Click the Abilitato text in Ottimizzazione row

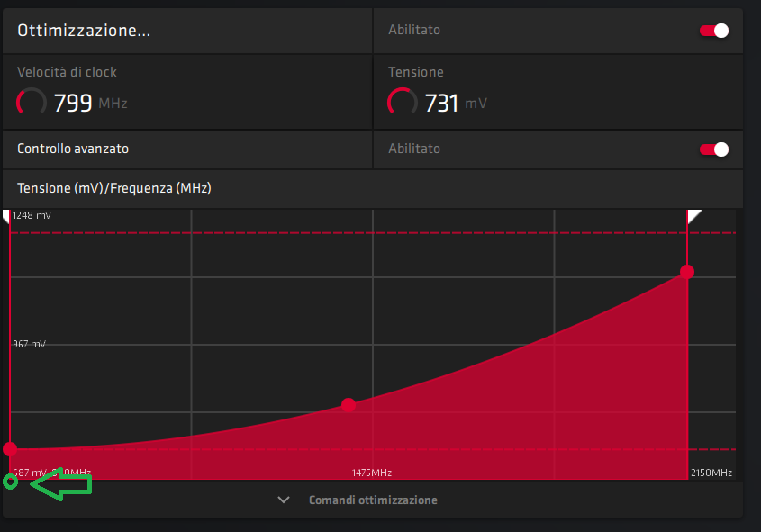pos(414,30)
